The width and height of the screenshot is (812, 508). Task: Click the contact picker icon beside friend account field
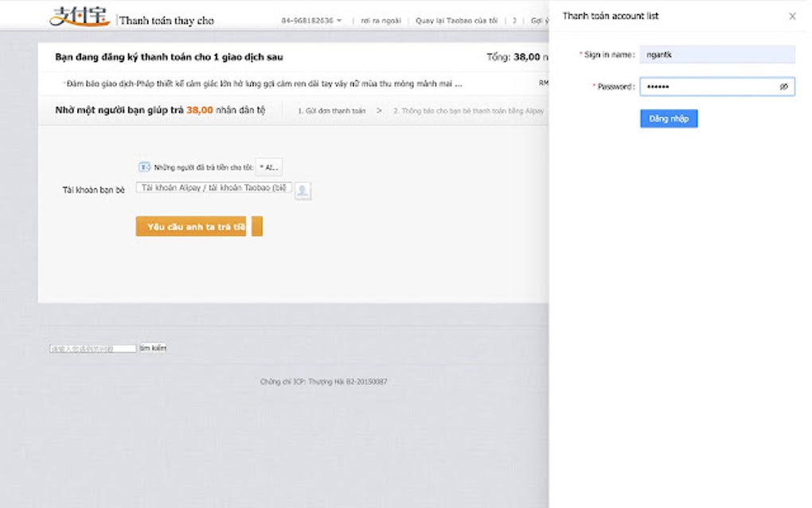[x=303, y=190]
